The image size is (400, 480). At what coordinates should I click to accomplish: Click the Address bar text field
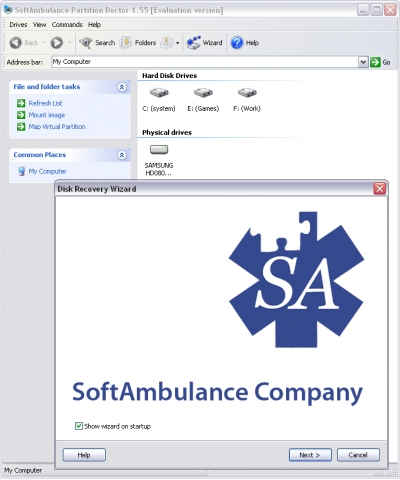tap(205, 62)
